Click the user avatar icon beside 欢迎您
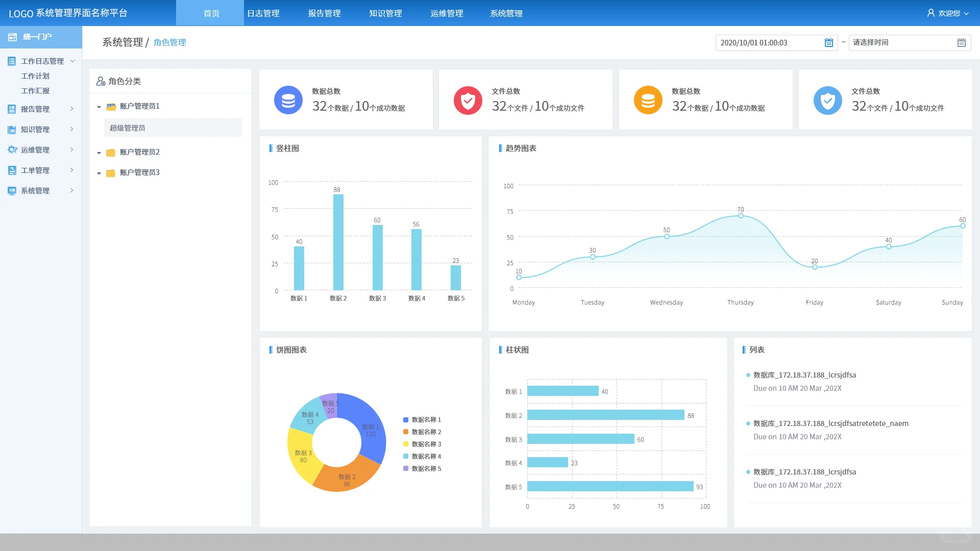 tap(931, 13)
